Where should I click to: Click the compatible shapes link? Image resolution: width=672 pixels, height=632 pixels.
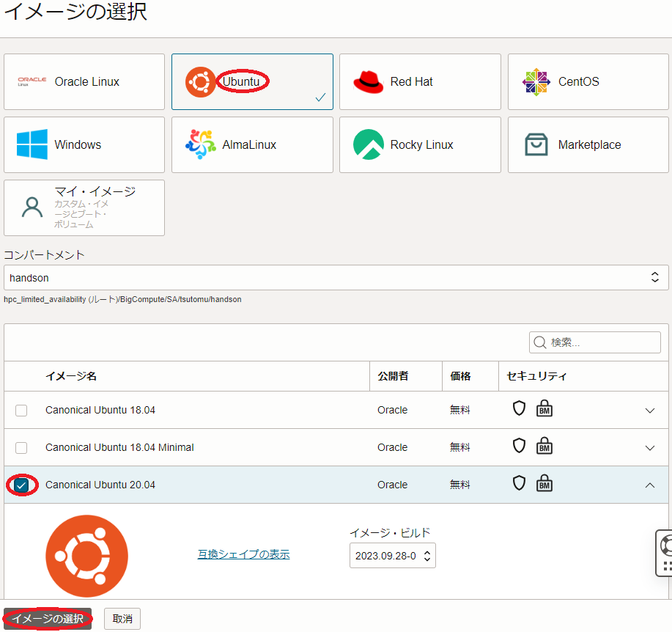tap(243, 554)
